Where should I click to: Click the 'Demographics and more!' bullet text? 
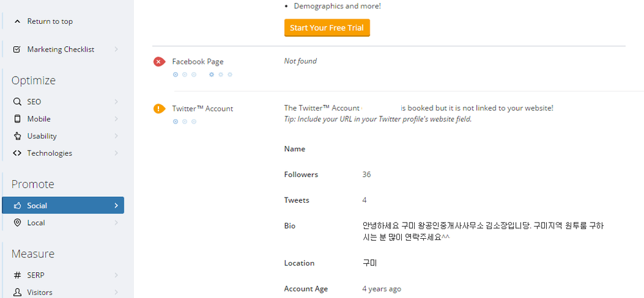[x=337, y=6]
